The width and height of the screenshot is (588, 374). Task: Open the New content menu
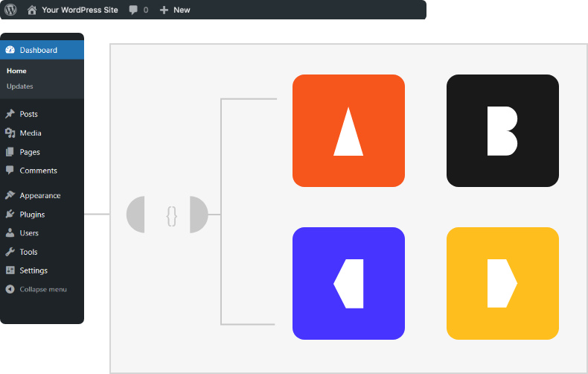(x=182, y=10)
